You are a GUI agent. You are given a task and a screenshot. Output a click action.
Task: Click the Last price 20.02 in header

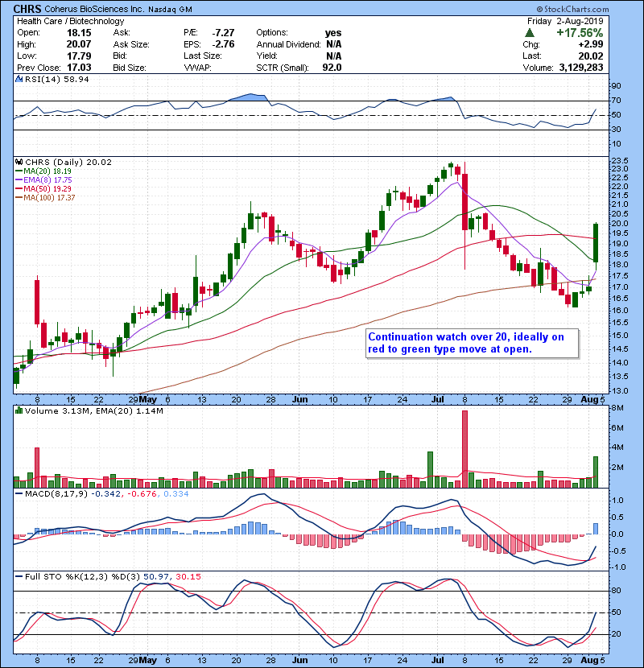591,56
